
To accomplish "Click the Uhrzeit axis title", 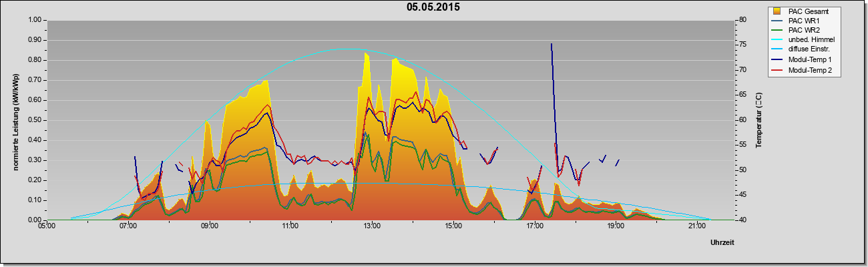I will click(722, 244).
